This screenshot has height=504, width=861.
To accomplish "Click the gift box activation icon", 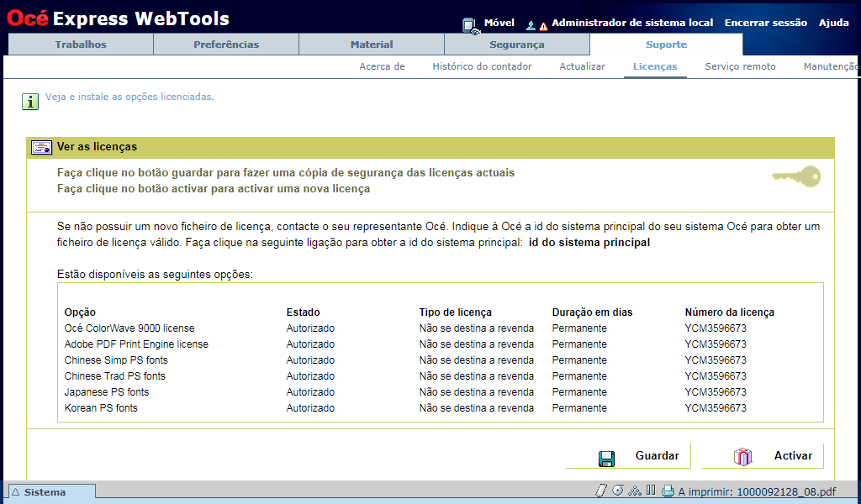I will (743, 456).
